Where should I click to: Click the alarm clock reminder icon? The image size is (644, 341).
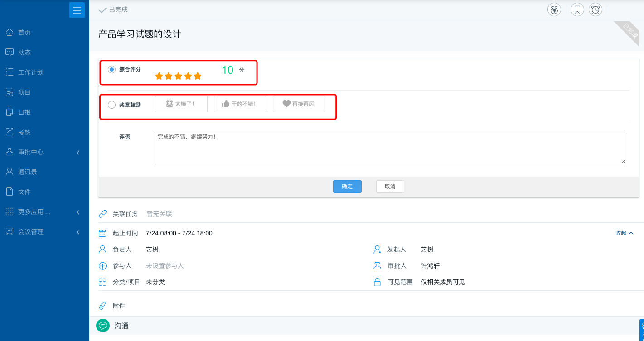point(596,10)
